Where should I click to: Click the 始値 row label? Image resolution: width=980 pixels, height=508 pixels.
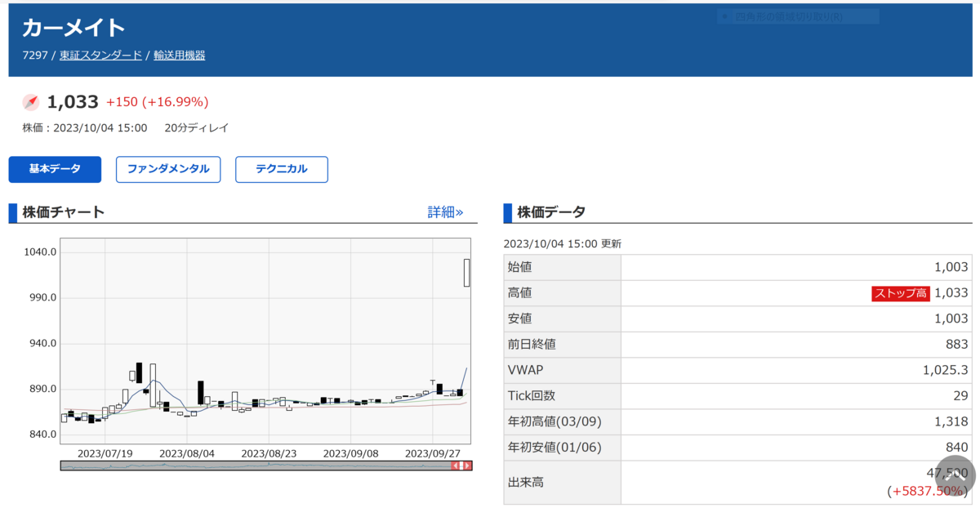(x=520, y=267)
